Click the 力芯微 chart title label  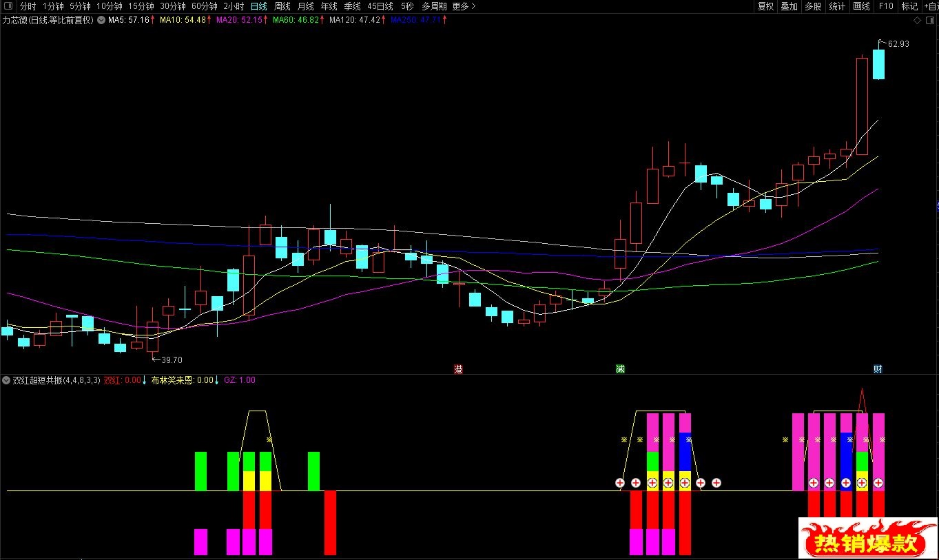pyautogui.click(x=48, y=20)
